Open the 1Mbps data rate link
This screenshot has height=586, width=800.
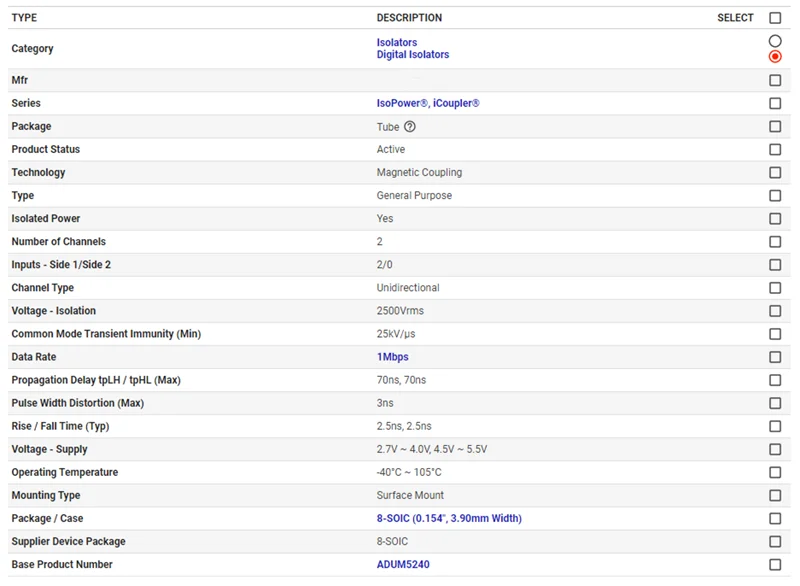(392, 357)
